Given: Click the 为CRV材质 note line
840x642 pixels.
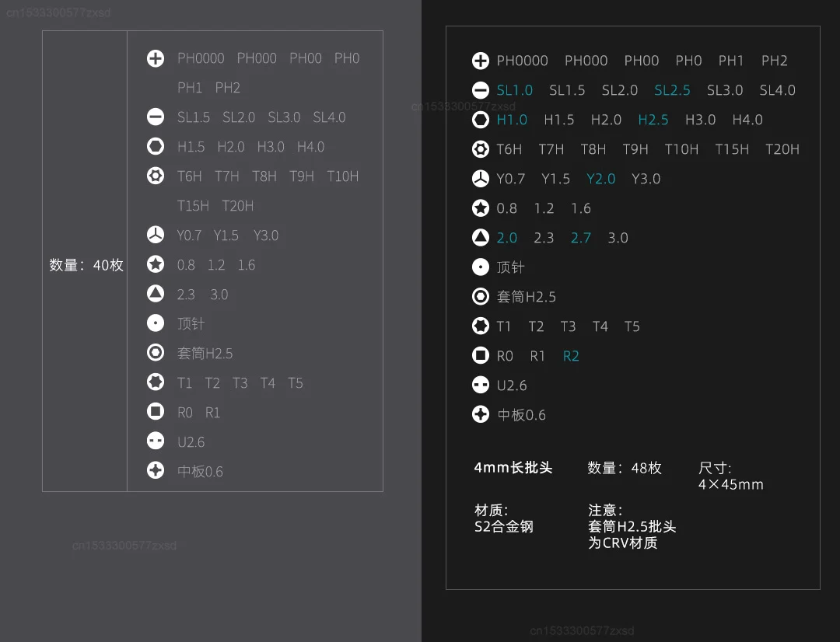Looking at the screenshot, I should (x=622, y=543).
